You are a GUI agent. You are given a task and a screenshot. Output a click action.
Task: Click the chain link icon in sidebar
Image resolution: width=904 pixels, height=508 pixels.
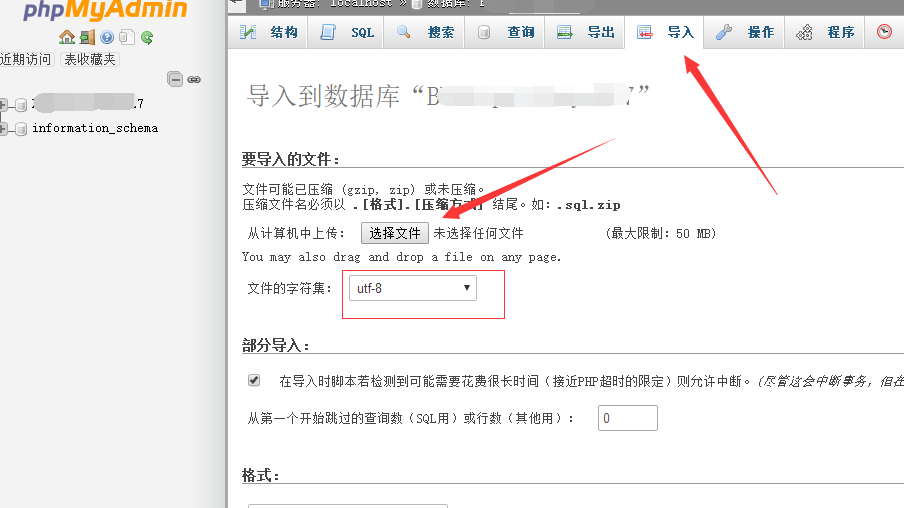point(194,79)
